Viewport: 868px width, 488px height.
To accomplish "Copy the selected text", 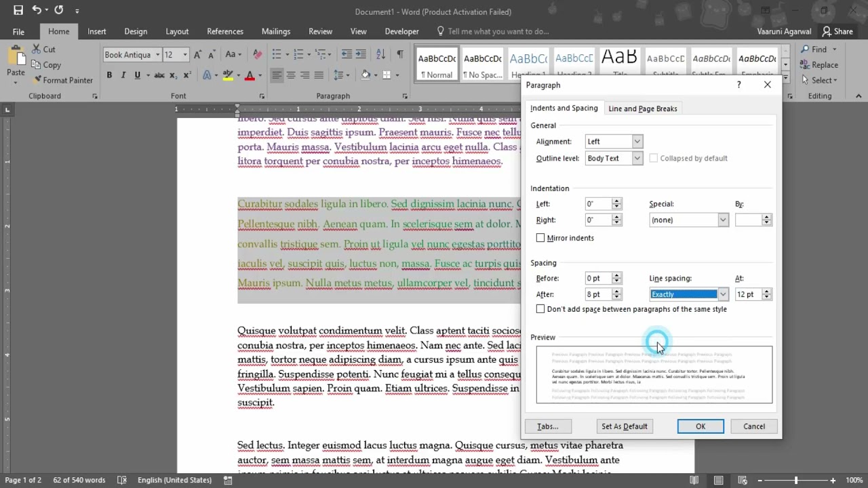I will [x=46, y=65].
